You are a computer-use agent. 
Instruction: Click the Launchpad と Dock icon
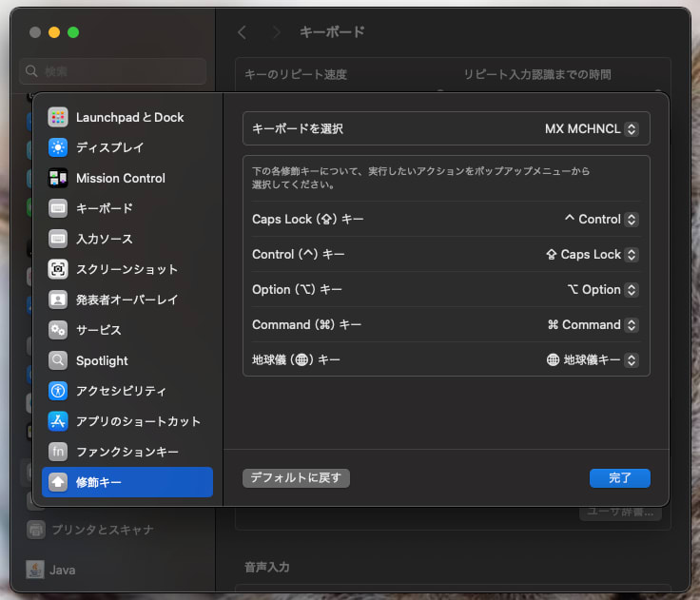click(58, 117)
